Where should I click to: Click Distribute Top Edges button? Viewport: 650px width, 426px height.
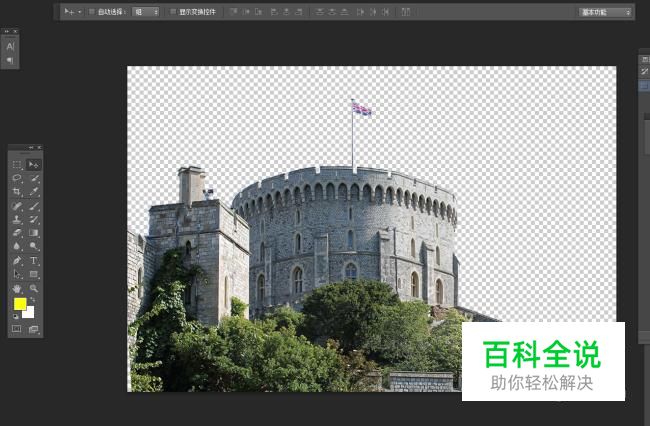(320, 12)
